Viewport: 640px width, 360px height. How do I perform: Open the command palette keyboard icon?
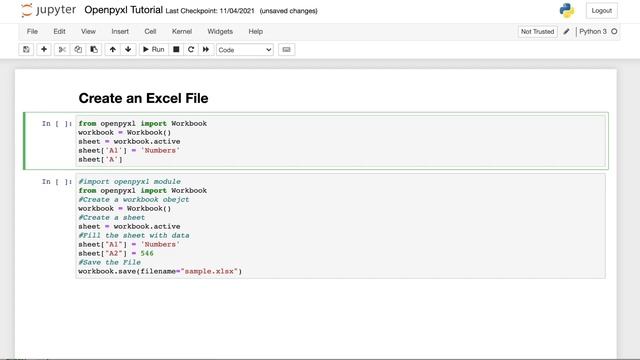click(287, 49)
